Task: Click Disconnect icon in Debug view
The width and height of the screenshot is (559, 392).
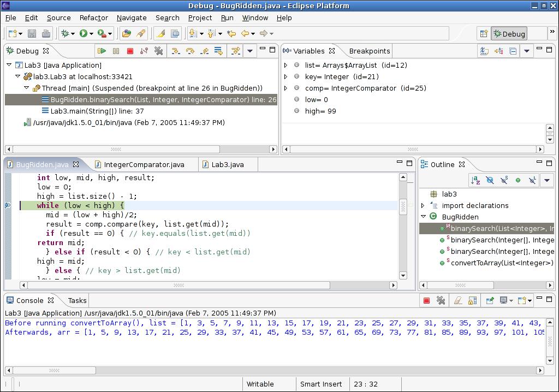Action: point(144,51)
